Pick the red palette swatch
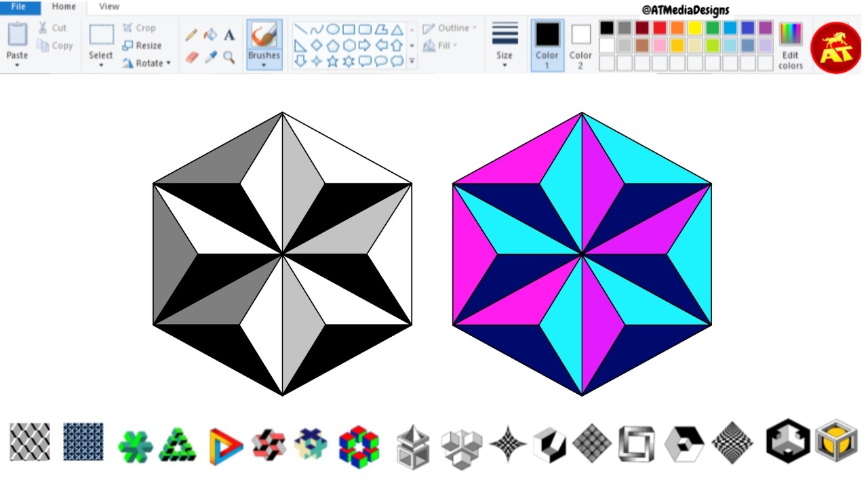The height and width of the screenshot is (488, 868). click(x=659, y=28)
